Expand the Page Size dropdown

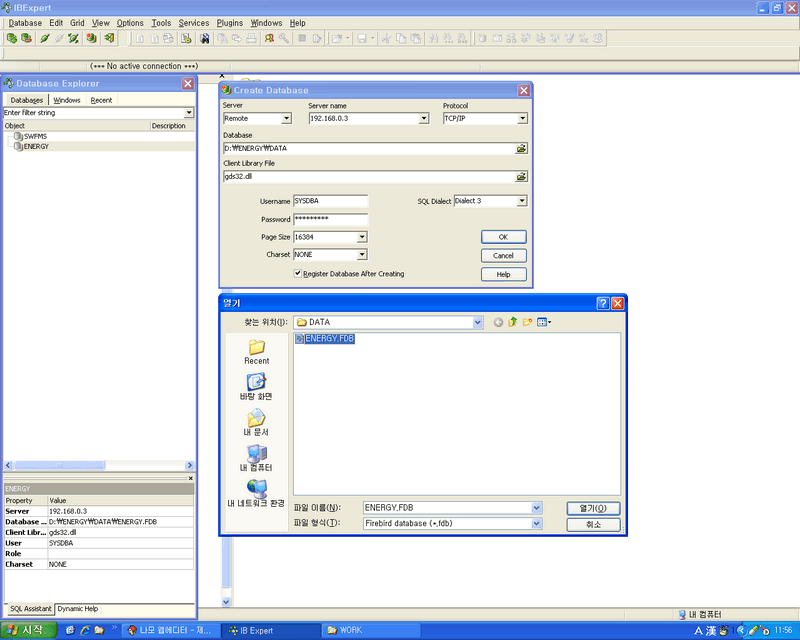click(362, 237)
